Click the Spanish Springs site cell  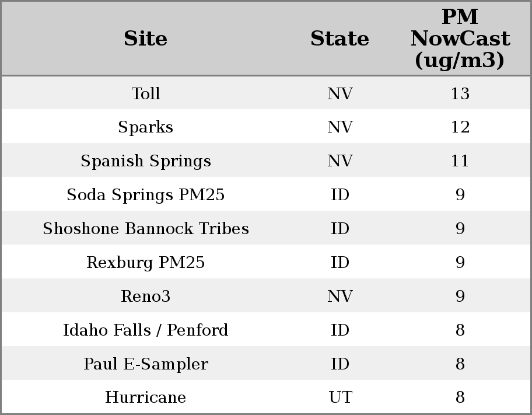(145, 161)
